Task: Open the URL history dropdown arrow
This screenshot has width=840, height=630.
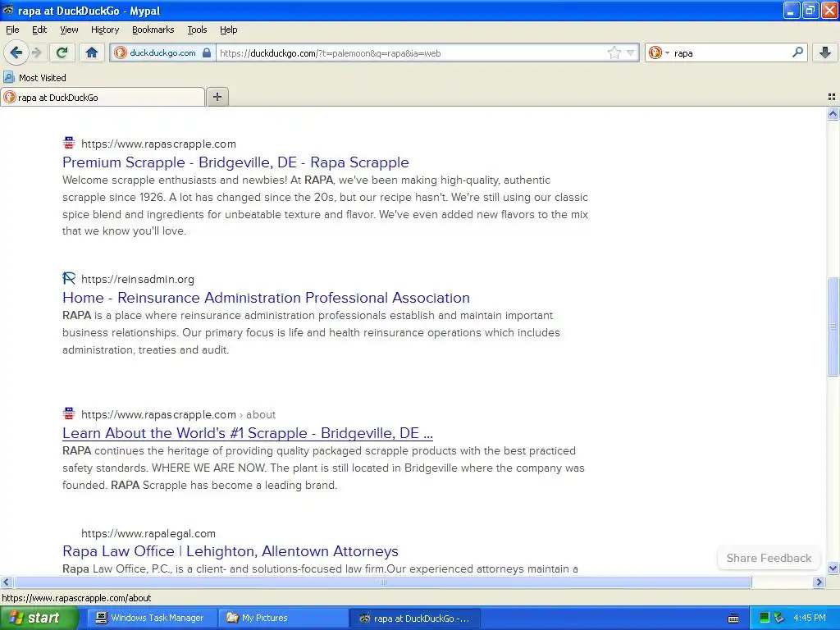Action: 631,52
